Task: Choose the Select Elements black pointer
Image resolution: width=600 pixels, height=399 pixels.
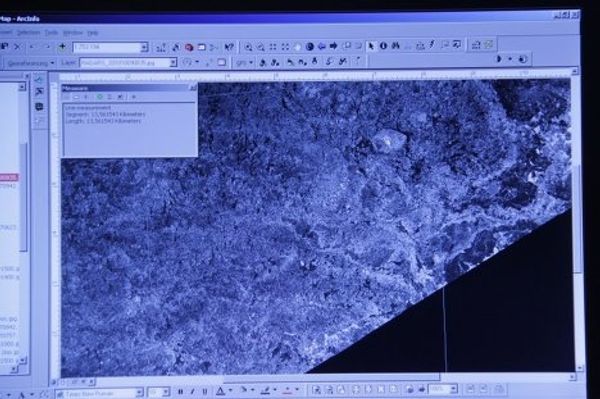Action: click(x=370, y=46)
